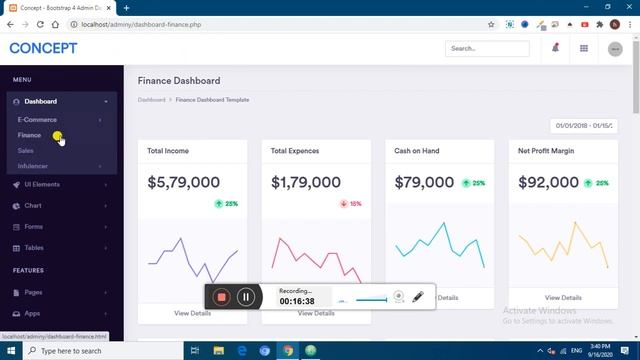Expand the Influencer submenu arrow

click(100, 166)
